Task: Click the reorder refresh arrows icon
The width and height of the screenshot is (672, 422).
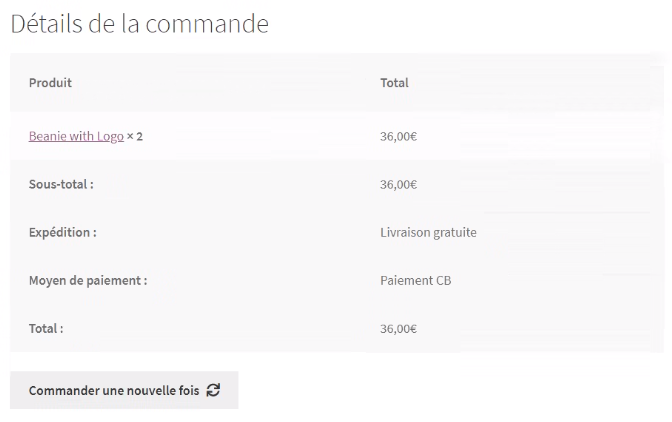Action: (x=213, y=390)
